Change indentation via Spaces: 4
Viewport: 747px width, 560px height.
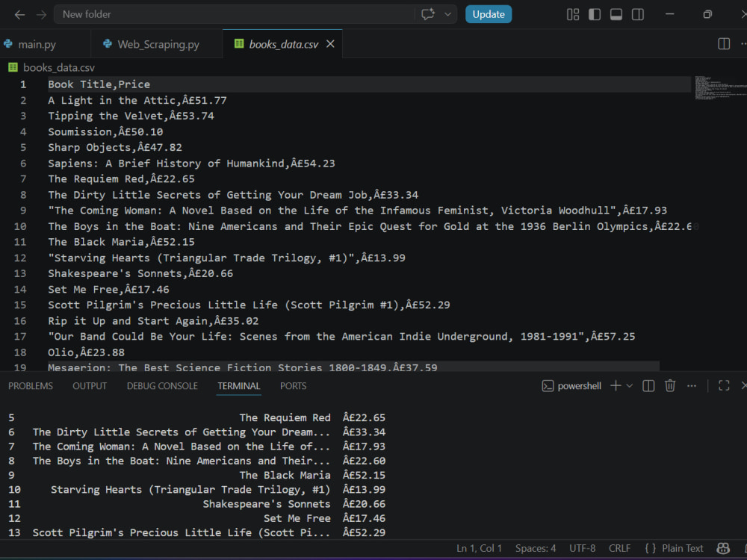[x=536, y=549]
